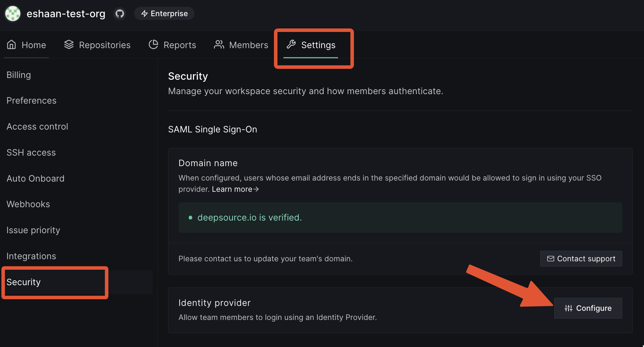Select Security in the sidebar
644x347 pixels.
[24, 282]
